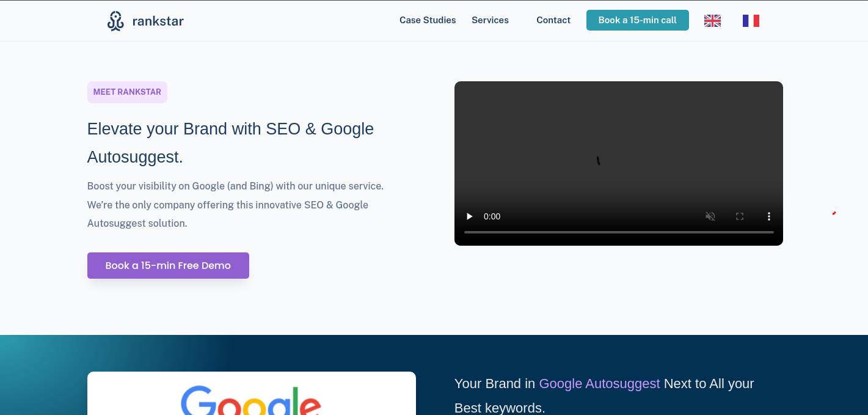Play the video
The height and width of the screenshot is (415, 868).
(x=470, y=216)
